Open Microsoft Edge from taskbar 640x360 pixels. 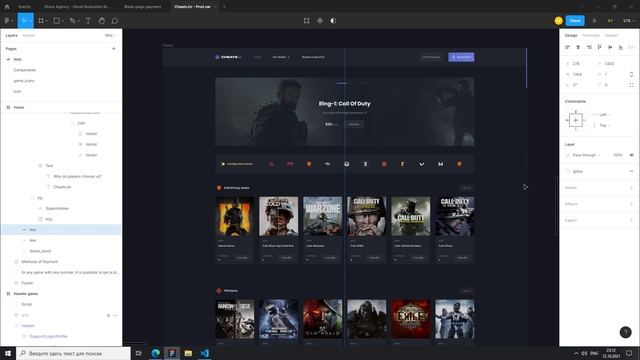point(156,353)
